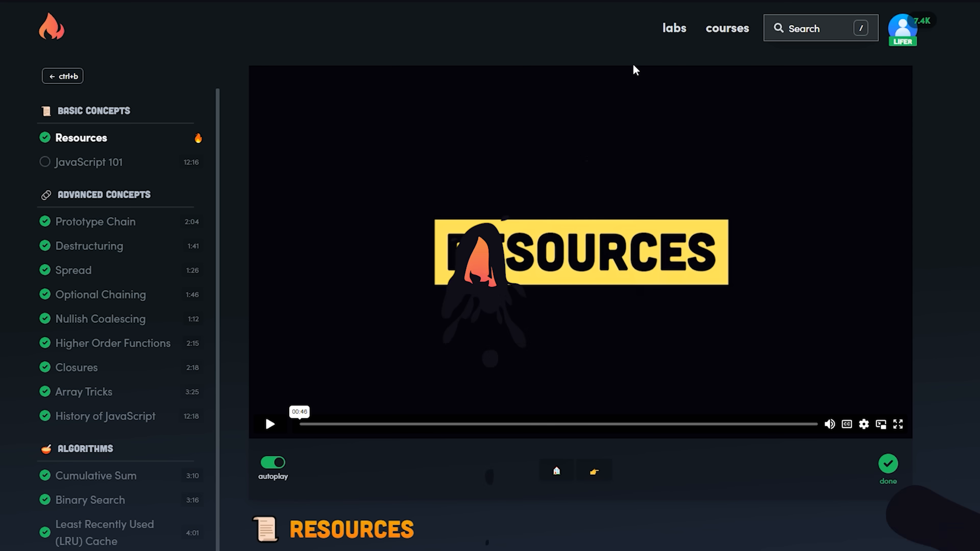Open the labs menu
Screen dimensions: 980x551
coord(674,28)
